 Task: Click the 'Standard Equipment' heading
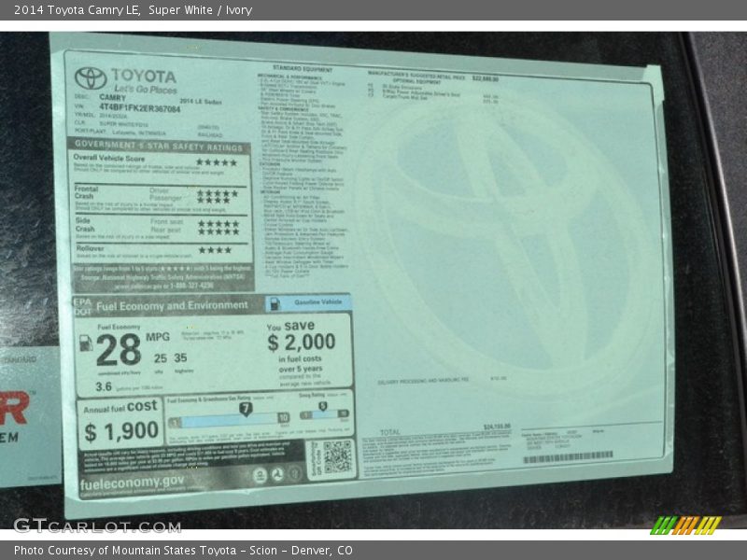[303, 69]
